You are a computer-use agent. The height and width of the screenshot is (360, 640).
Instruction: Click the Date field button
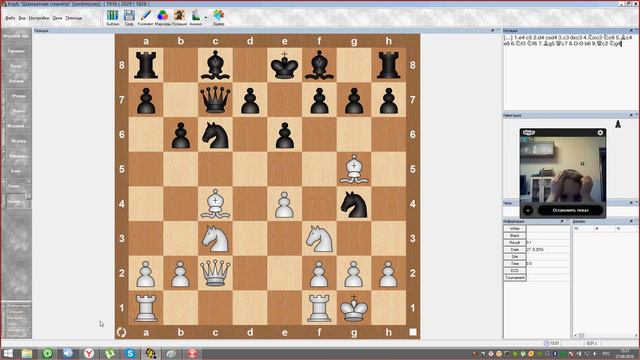click(515, 249)
